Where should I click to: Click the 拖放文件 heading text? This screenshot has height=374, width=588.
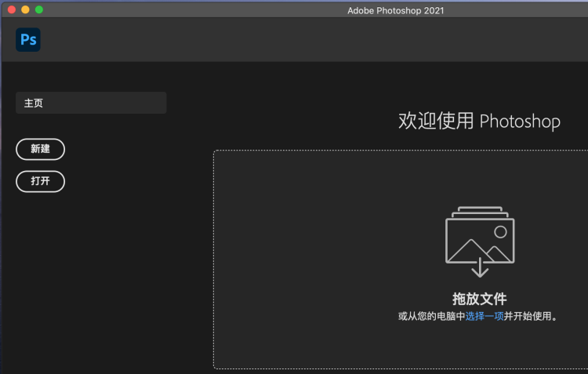coord(480,299)
